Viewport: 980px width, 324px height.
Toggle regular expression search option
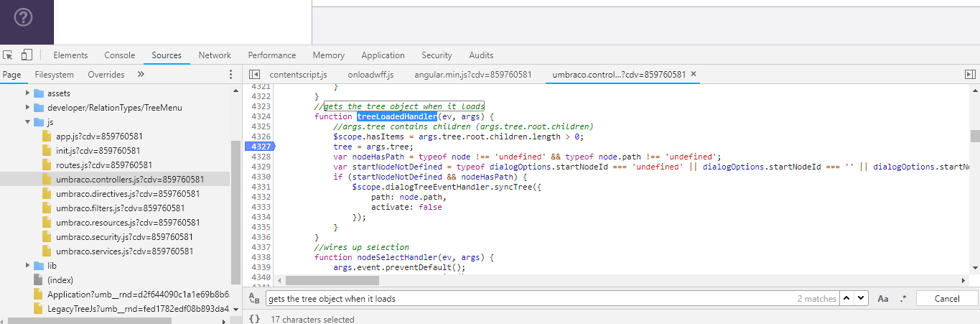tap(903, 299)
